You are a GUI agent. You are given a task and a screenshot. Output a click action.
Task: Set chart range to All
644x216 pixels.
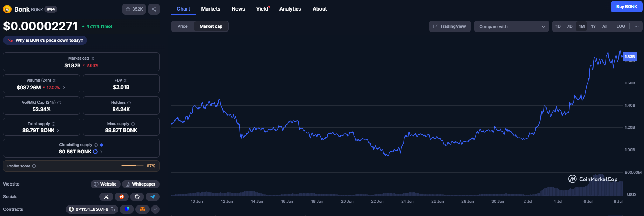604,26
